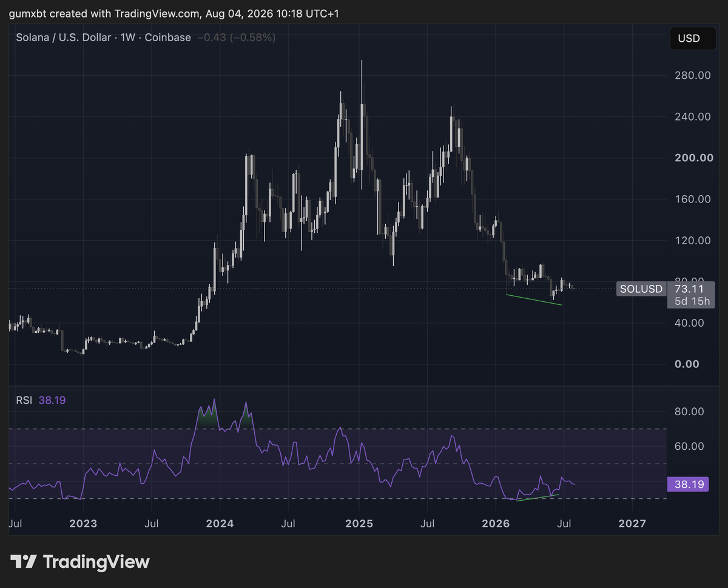Click the TradingView logo icon
This screenshot has width=728, height=588.
click(x=24, y=562)
